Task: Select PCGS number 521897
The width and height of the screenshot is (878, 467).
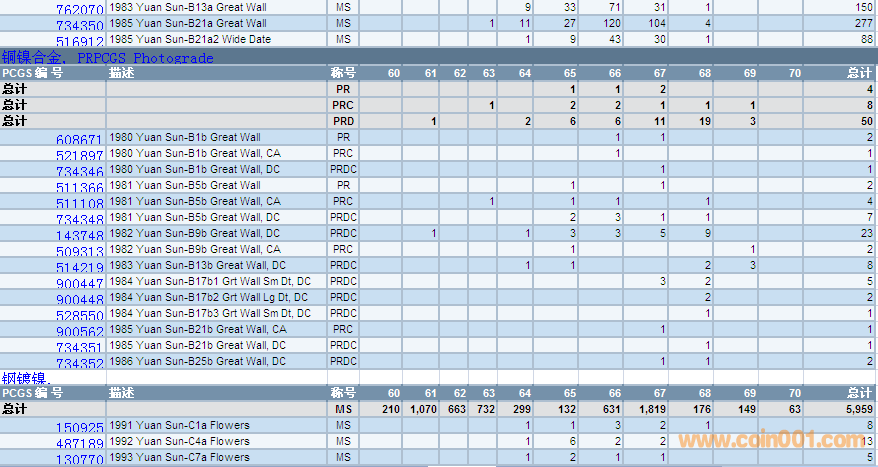Action: 79,155
